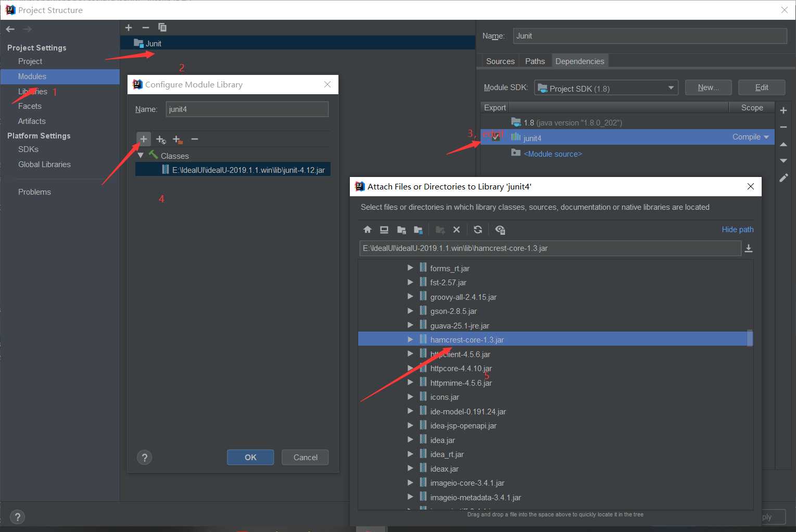Expand the forms_rt.jar node arrow
The width and height of the screenshot is (796, 532).
click(410, 268)
